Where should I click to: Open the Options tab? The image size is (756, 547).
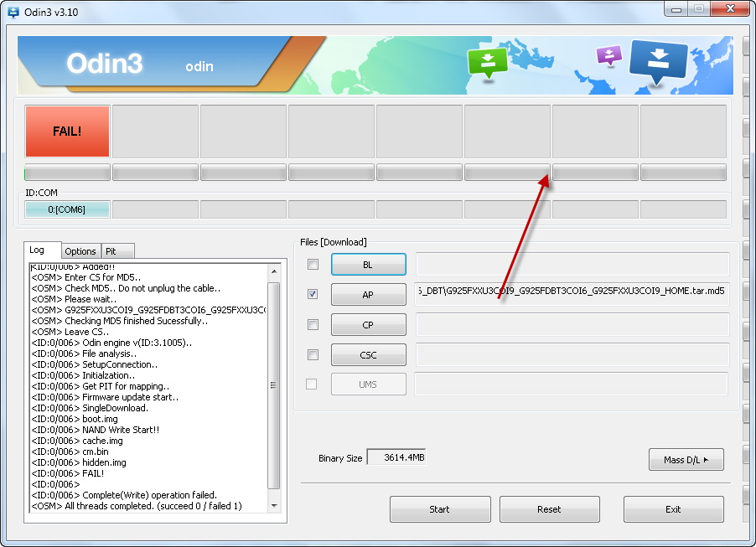point(80,251)
